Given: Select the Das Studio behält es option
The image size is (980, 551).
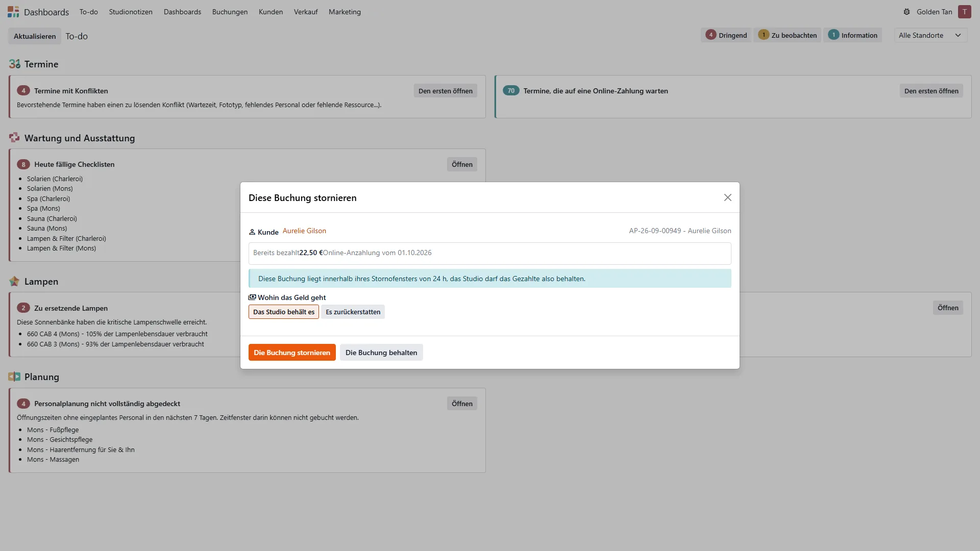Looking at the screenshot, I should point(284,312).
